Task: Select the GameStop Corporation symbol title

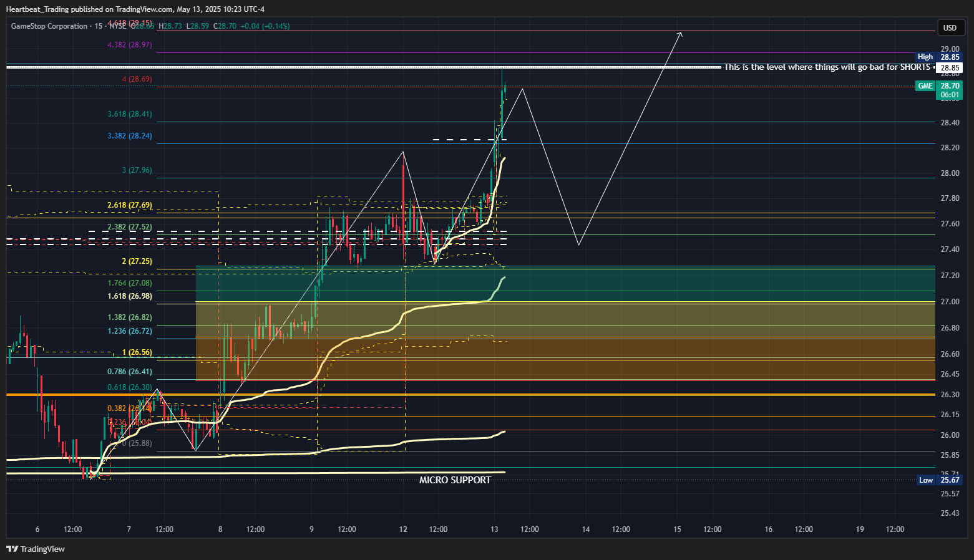Action: pos(49,26)
